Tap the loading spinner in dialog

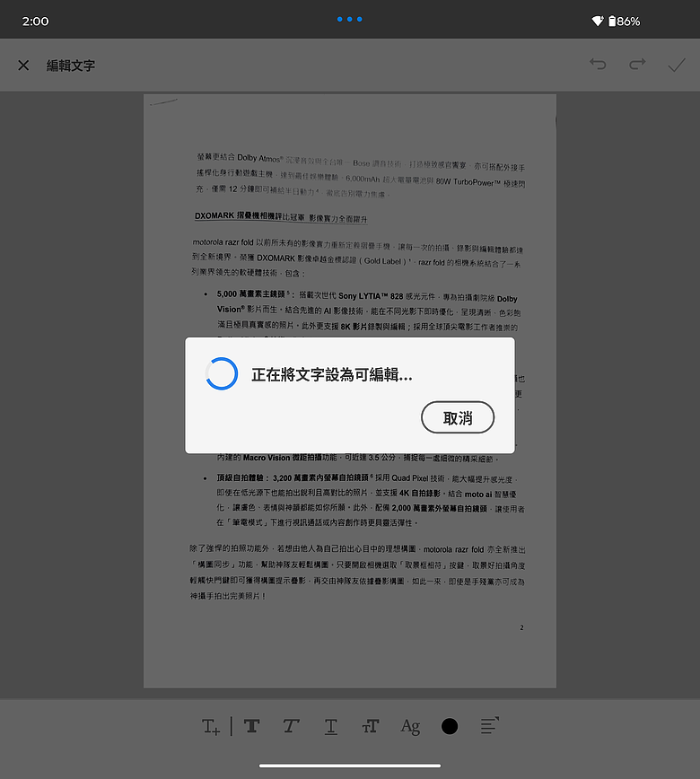[222, 373]
